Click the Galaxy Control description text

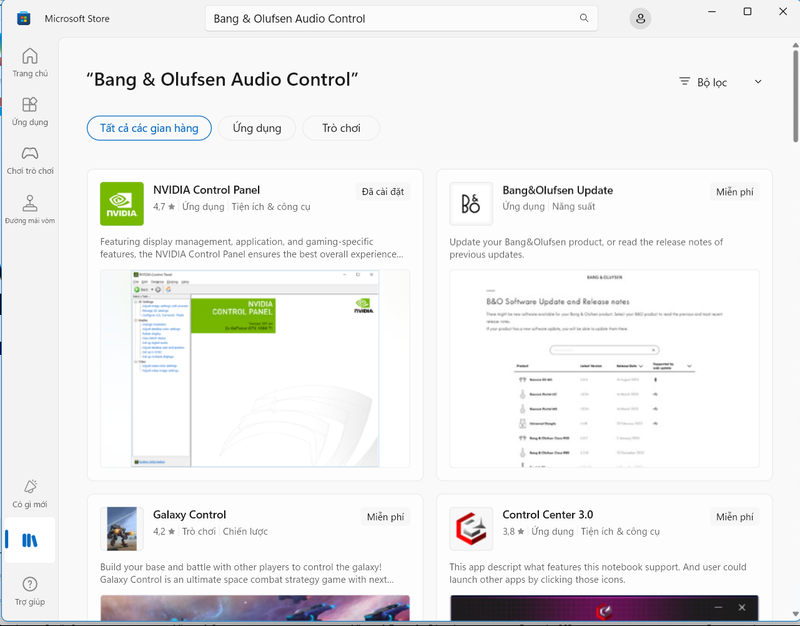coord(247,573)
